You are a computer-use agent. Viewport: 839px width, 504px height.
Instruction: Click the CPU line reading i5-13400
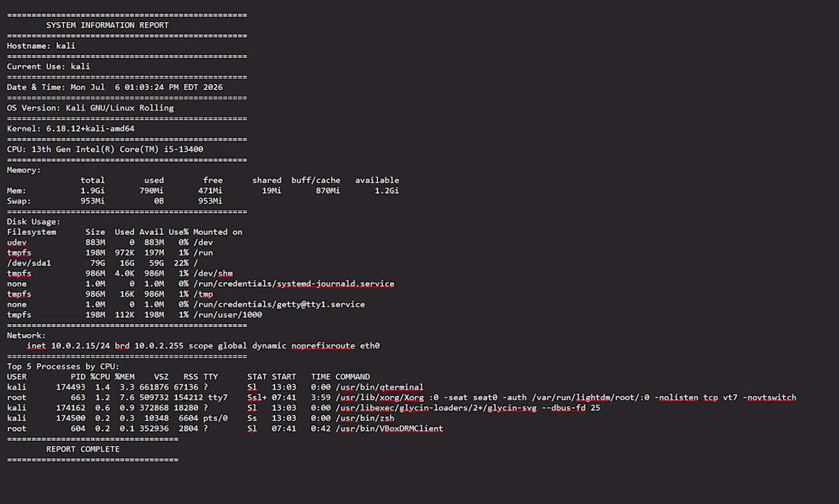(x=105, y=149)
